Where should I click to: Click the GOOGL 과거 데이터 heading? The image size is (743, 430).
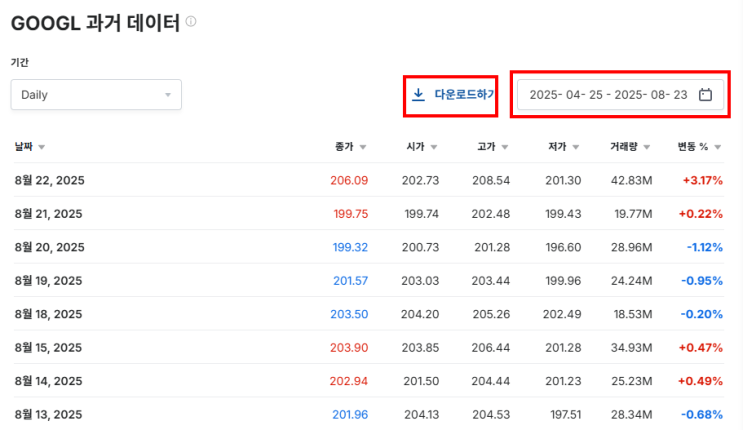click(x=95, y=23)
